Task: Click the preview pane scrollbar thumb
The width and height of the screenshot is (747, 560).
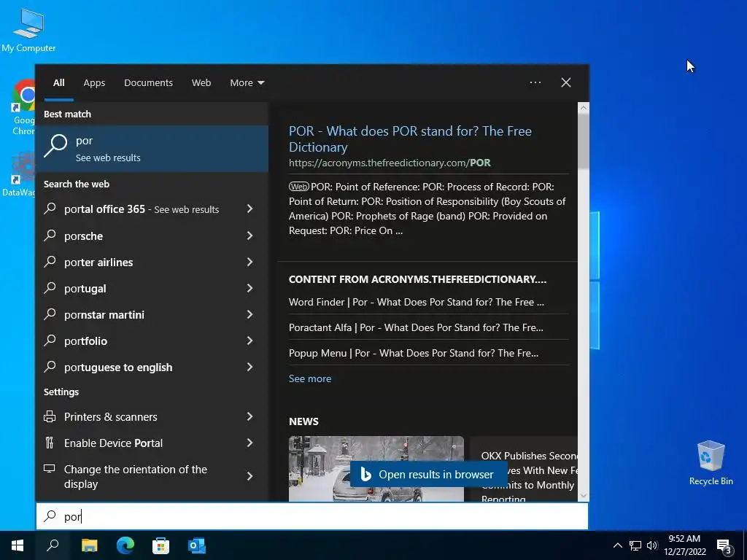Action: [584, 141]
